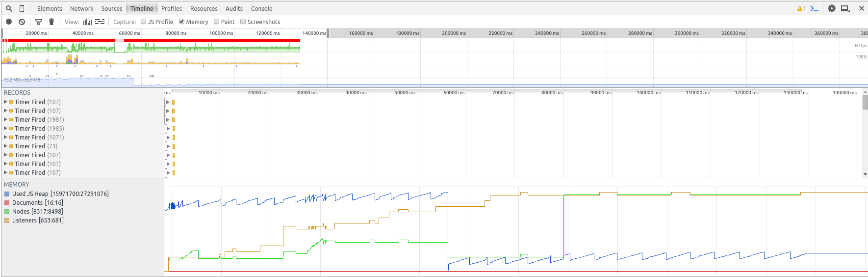Click the 200000 ms overview ruler mark
This screenshot has height=277, width=868.
[454, 33]
